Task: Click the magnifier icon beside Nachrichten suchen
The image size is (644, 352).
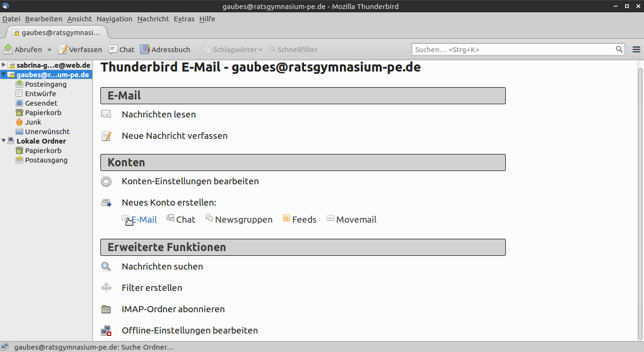Action: (106, 267)
